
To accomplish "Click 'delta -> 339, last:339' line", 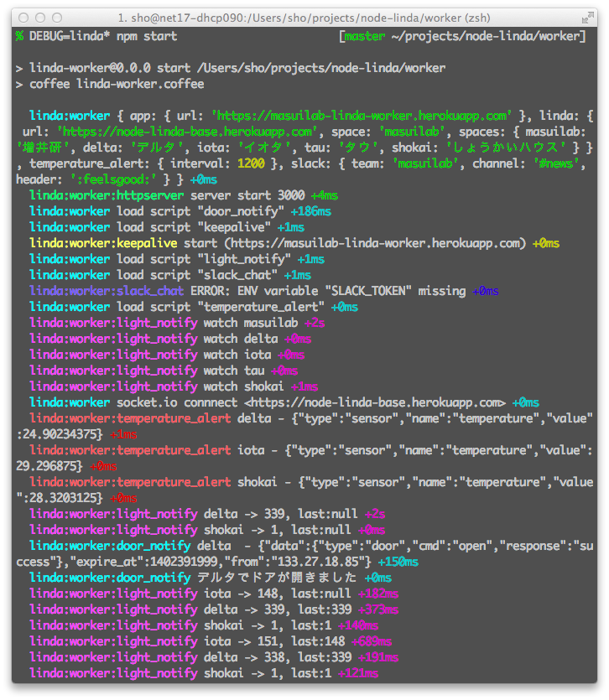I will [214, 609].
